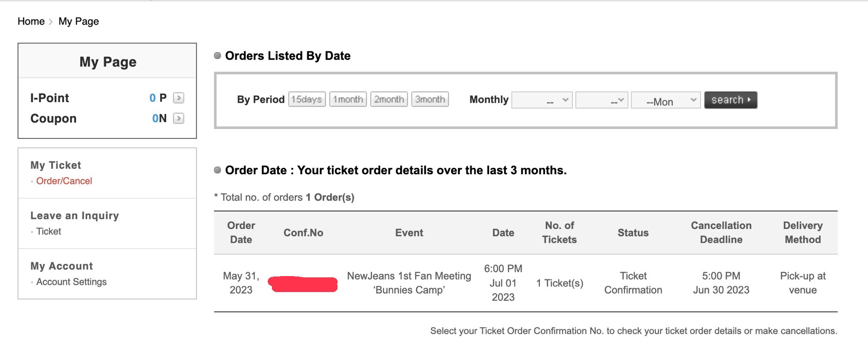This screenshot has height=352, width=868.
Task: Click My Page breadcrumb link
Action: tap(79, 22)
